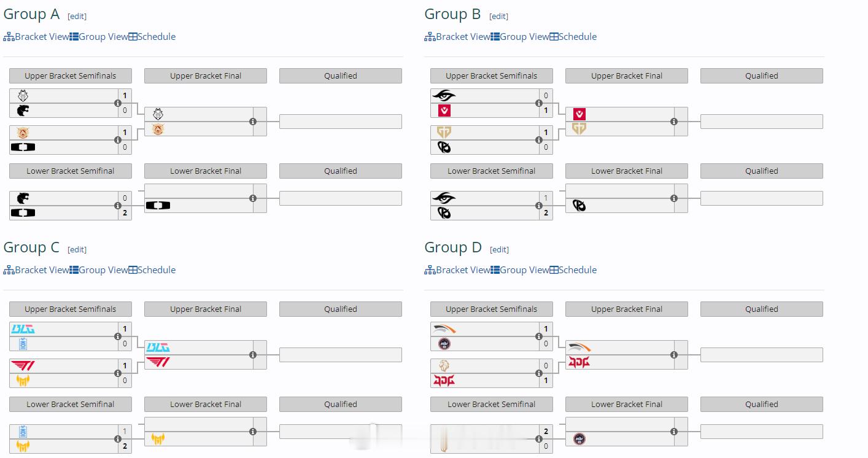
Task: Open match info for Group C Upper Bracket Final
Action: pyautogui.click(x=253, y=355)
